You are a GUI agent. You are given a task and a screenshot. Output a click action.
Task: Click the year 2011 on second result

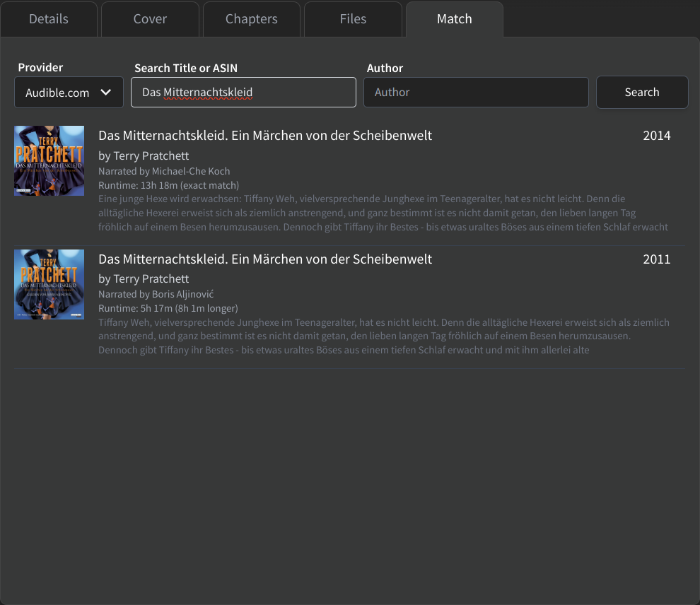[x=656, y=259]
